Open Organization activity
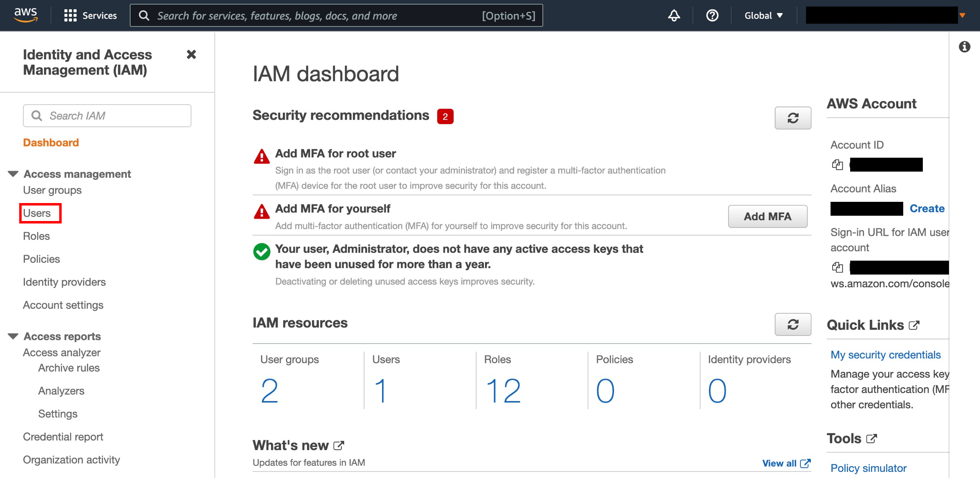This screenshot has height=487, width=980. tap(71, 460)
